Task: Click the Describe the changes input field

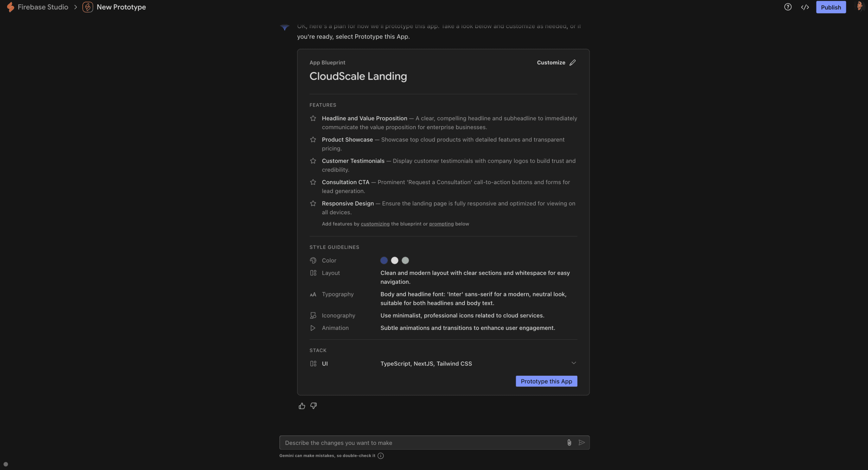Action: point(407,443)
